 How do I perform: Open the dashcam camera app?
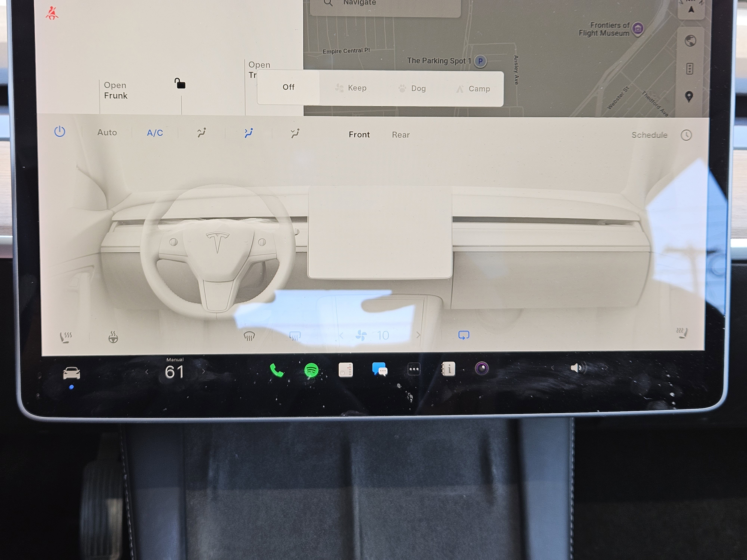click(x=482, y=368)
